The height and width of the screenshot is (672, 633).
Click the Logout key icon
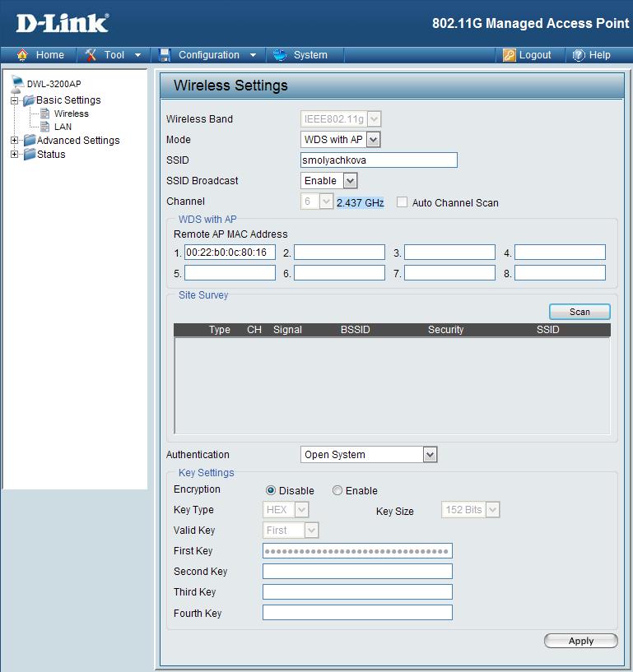(509, 55)
